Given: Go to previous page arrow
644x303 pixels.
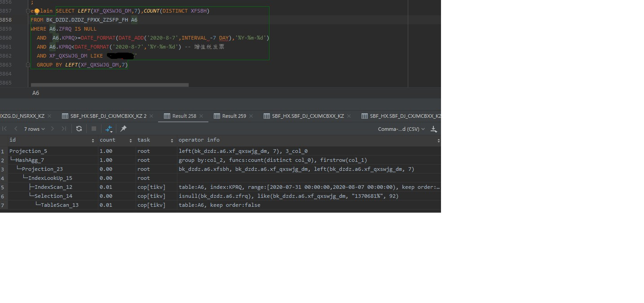Looking at the screenshot, I should tap(16, 129).
